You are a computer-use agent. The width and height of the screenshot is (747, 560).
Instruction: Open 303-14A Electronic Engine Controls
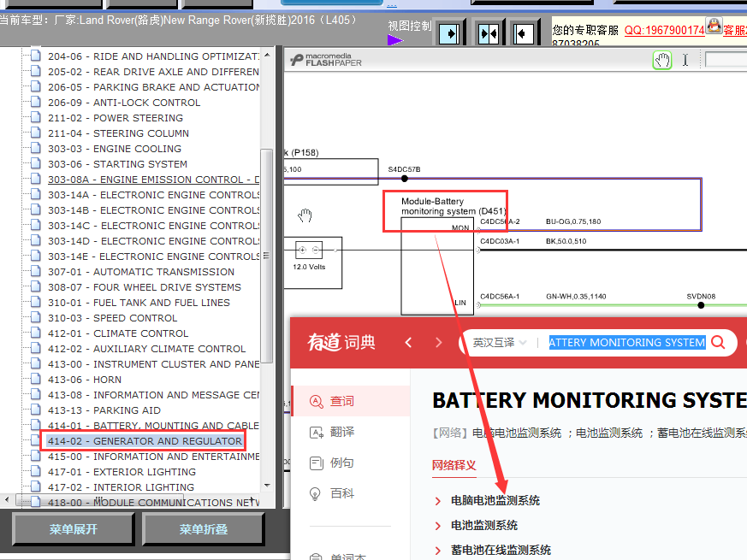pos(153,195)
